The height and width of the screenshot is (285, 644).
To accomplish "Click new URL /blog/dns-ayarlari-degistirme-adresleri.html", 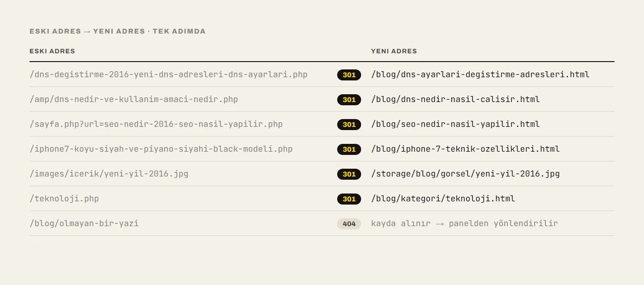I will click(480, 74).
